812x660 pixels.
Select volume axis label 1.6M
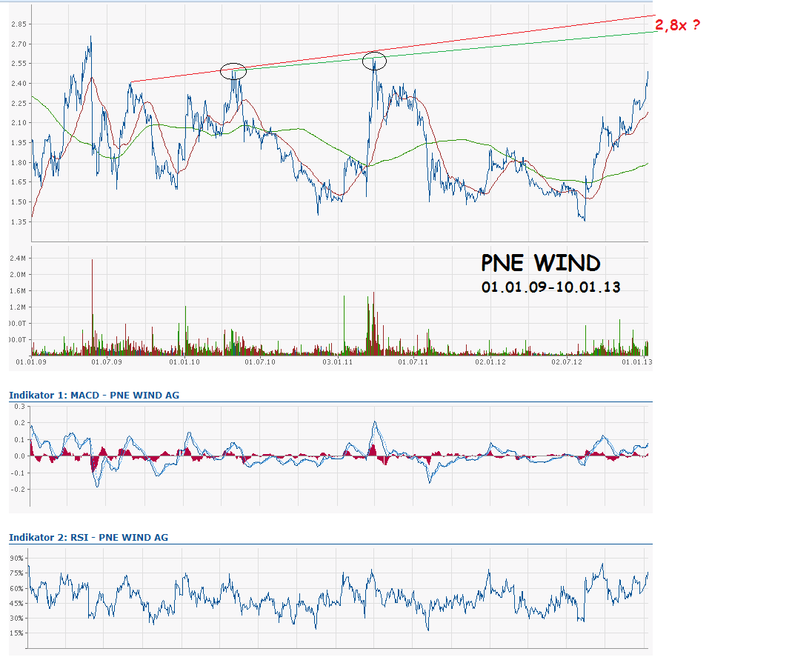point(18,291)
